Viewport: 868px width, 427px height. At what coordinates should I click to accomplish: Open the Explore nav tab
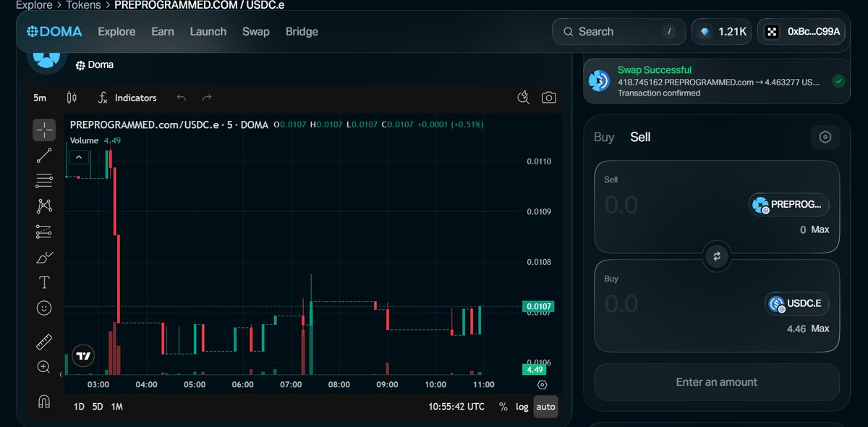tap(116, 32)
